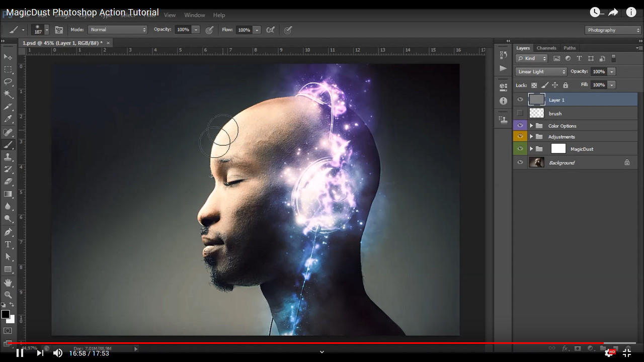
Task: Click the lock all layers icon
Action: (566, 85)
